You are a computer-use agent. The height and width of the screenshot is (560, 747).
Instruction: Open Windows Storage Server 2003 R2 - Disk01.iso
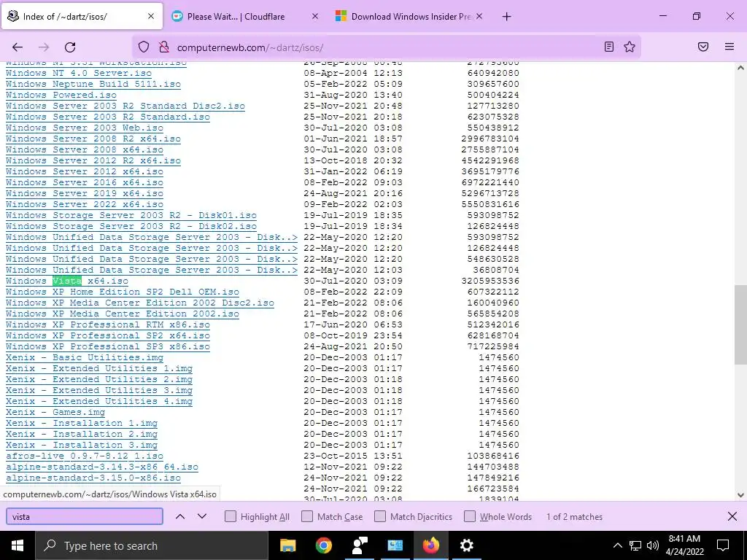coord(131,215)
